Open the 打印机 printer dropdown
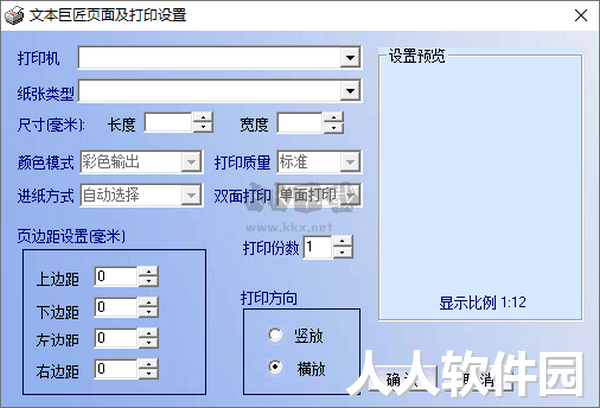600x408 pixels. [x=350, y=58]
